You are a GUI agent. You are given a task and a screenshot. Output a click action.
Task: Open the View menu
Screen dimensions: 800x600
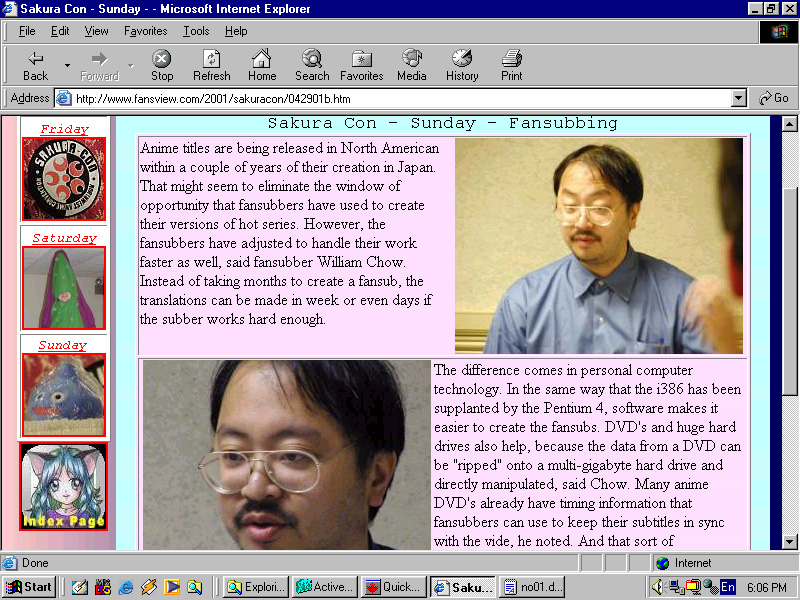96,31
